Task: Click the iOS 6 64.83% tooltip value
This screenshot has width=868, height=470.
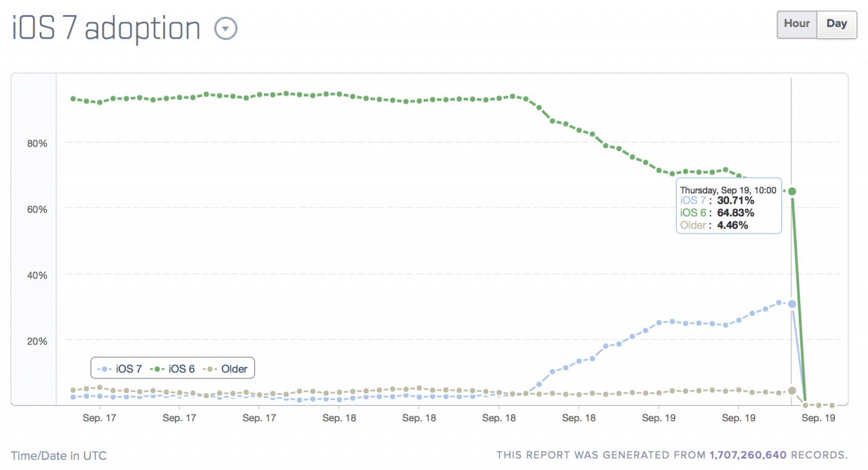Action: 736,213
